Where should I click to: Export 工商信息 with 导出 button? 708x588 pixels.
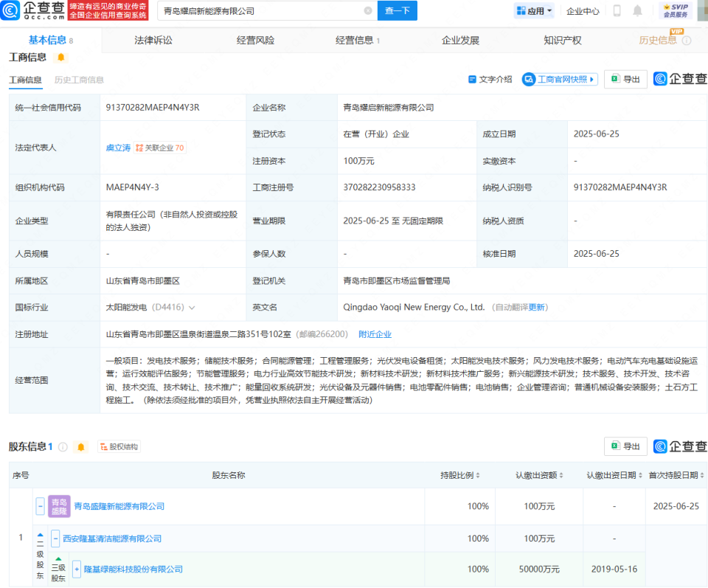pos(626,80)
